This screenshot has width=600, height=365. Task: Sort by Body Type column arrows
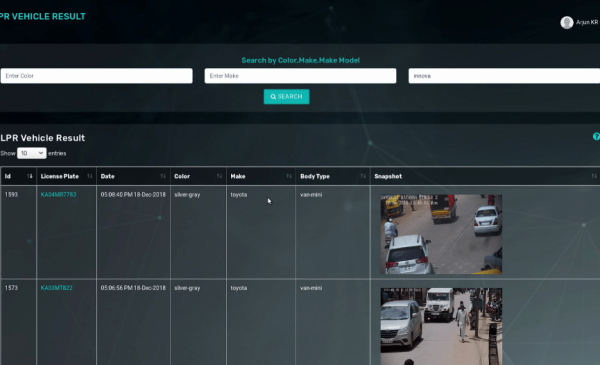pyautogui.click(x=363, y=176)
